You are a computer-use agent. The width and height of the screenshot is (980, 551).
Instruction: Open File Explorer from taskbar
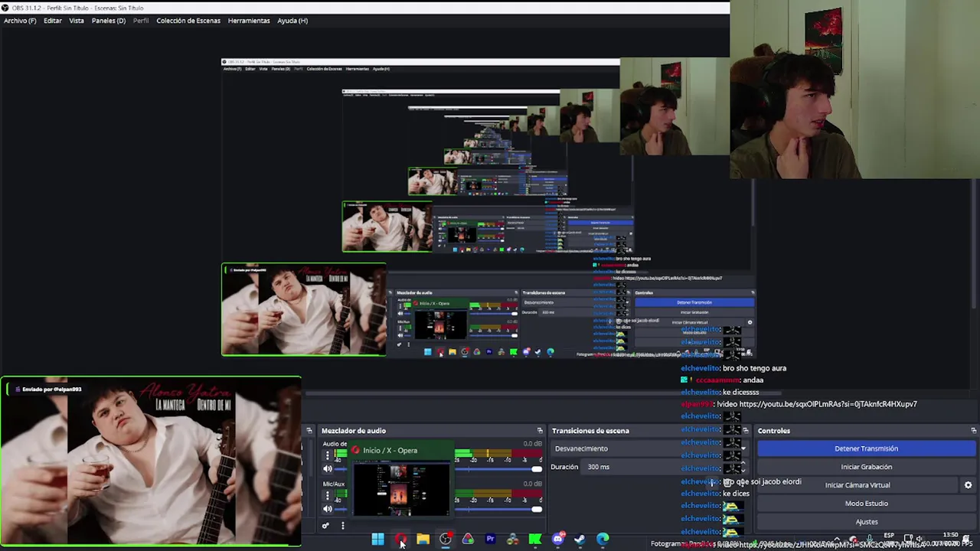(423, 540)
